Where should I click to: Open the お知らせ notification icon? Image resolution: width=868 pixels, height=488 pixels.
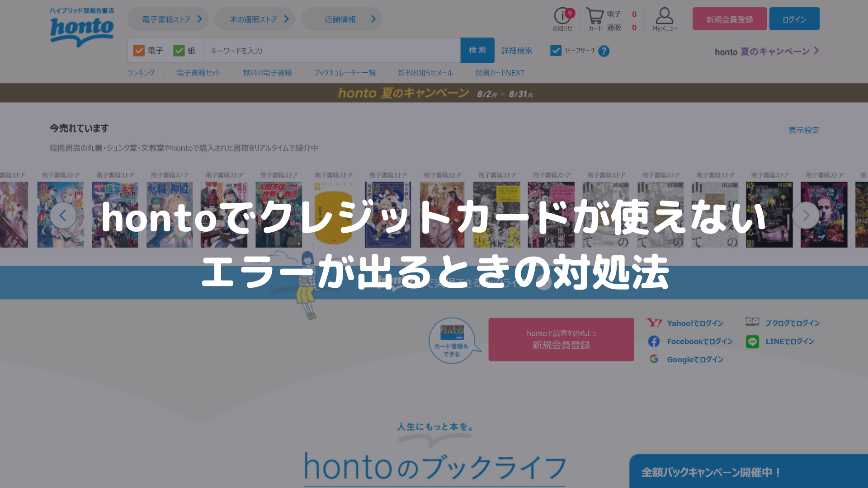click(563, 19)
